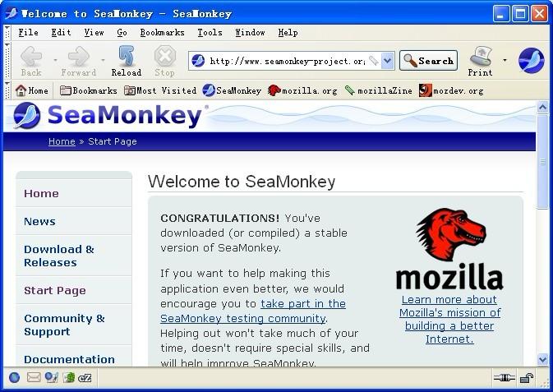The image size is (553, 392).
Task: Open the Go menu
Action: pyautogui.click(x=122, y=32)
